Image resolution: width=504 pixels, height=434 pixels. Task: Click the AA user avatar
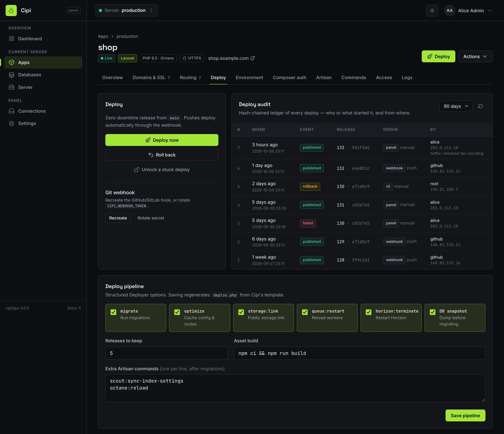449,10
